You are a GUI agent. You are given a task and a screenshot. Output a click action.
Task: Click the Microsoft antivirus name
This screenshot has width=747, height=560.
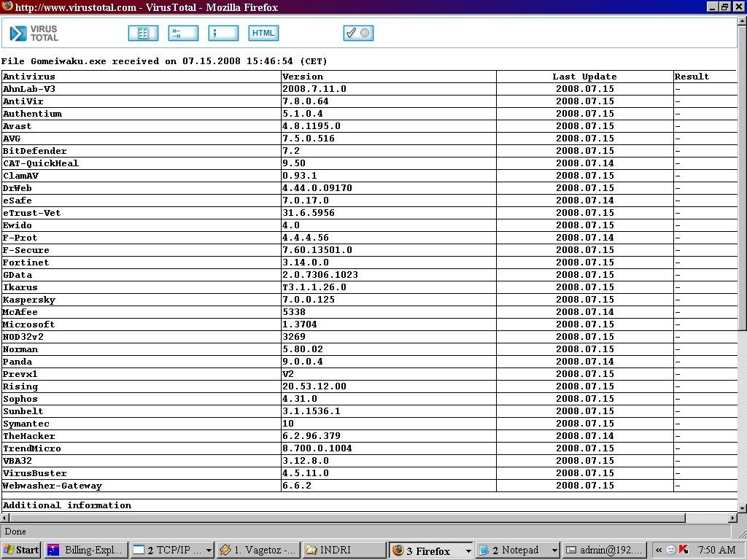[28, 324]
